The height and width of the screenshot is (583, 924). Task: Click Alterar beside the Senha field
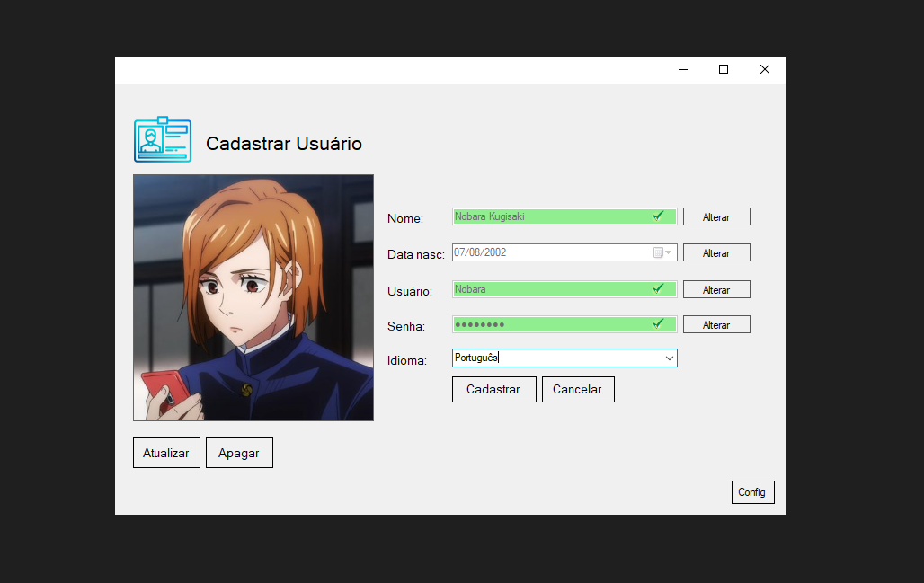tap(716, 324)
